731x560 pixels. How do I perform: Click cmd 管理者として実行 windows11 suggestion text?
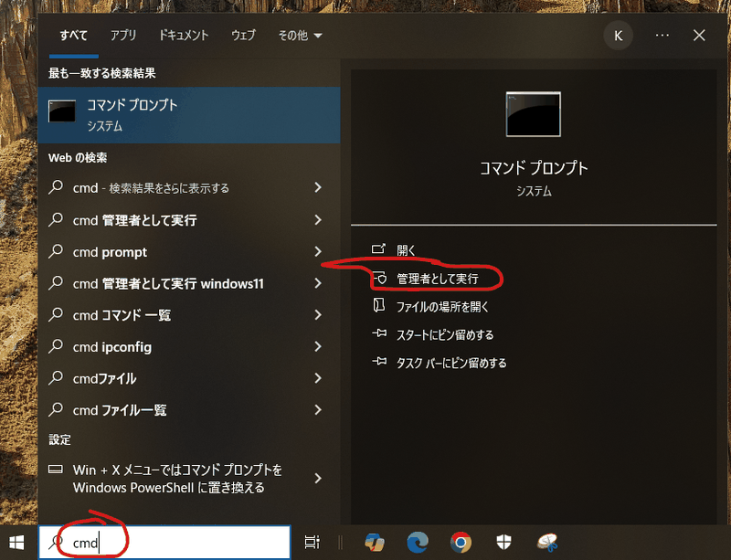(x=168, y=283)
